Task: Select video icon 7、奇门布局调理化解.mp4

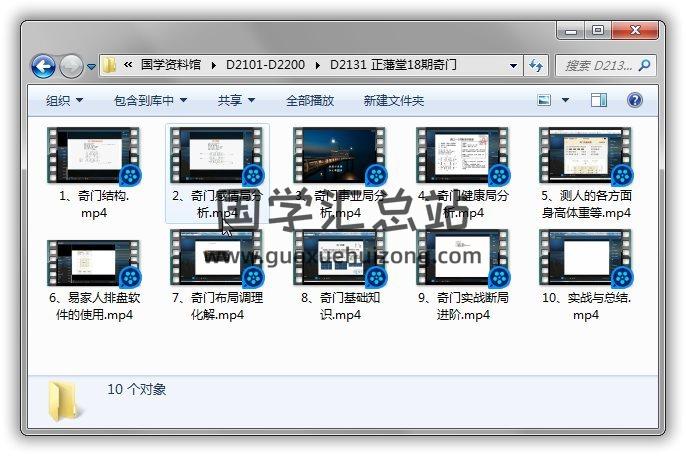Action: [x=217, y=258]
